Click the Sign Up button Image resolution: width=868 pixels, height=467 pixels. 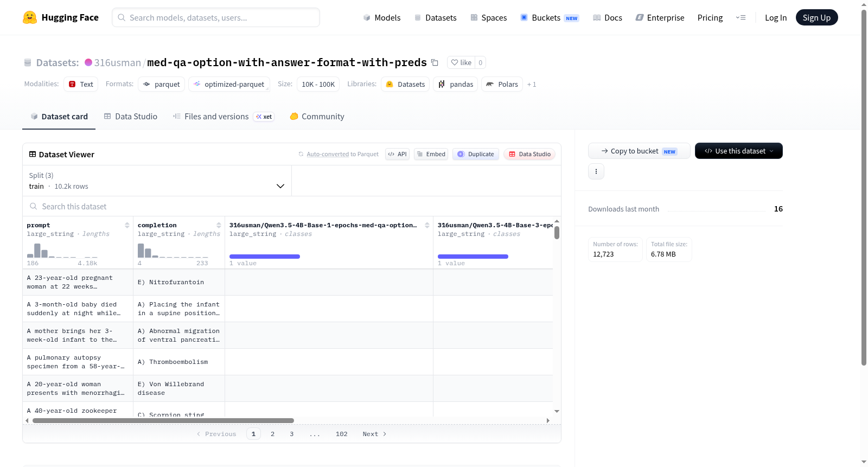click(816, 17)
